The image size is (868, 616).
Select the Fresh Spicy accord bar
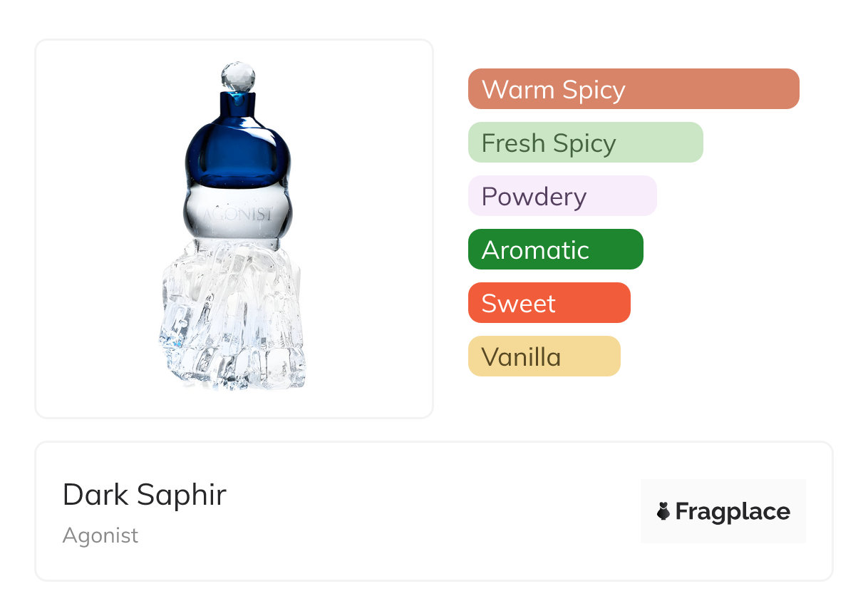[x=585, y=143]
